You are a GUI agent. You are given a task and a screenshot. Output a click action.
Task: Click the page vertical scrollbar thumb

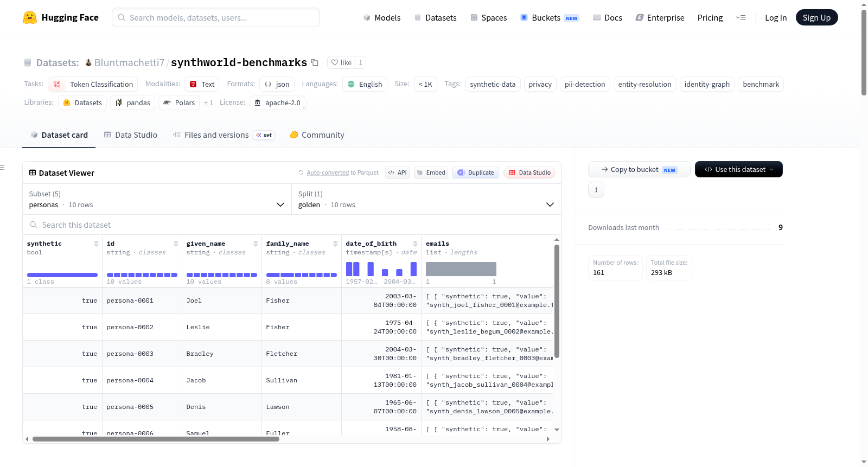(x=864, y=53)
